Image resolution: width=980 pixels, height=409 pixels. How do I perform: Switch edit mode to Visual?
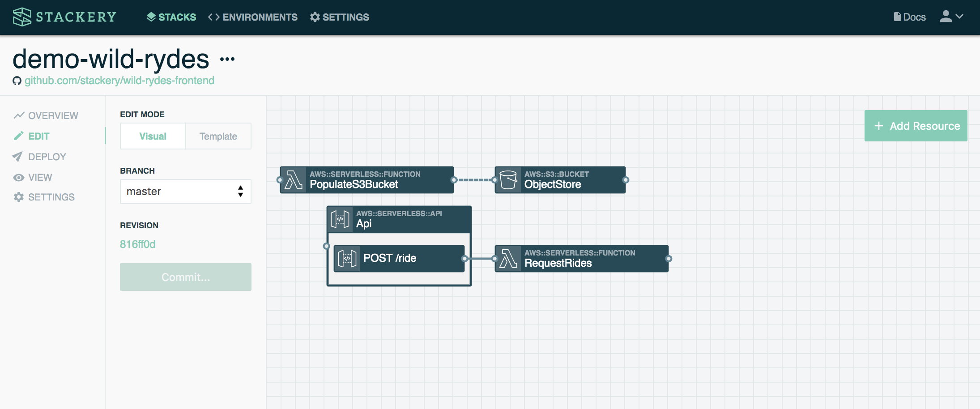(x=153, y=136)
